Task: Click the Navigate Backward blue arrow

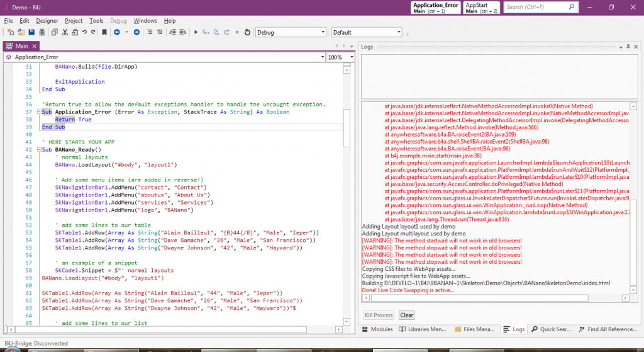Action: (x=116, y=32)
